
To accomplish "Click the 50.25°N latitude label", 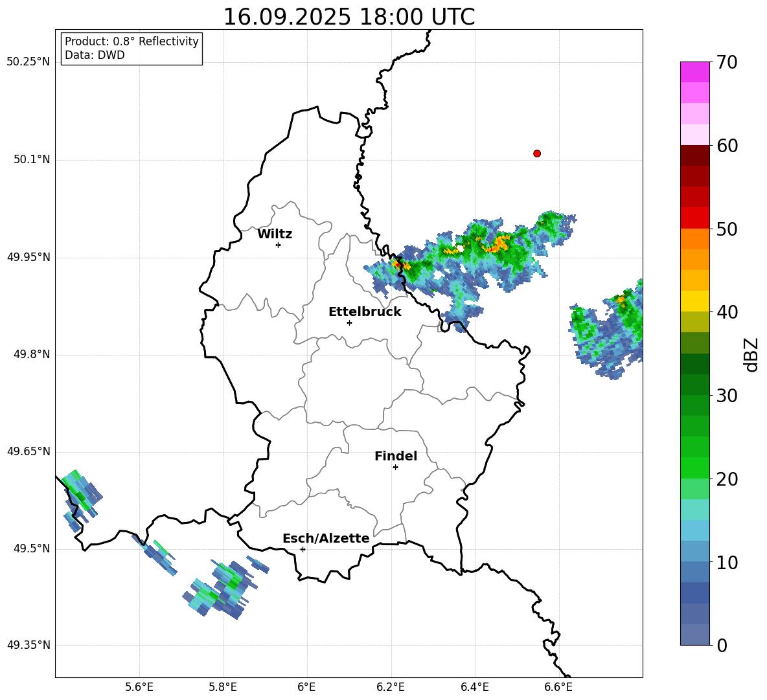I will coord(29,62).
